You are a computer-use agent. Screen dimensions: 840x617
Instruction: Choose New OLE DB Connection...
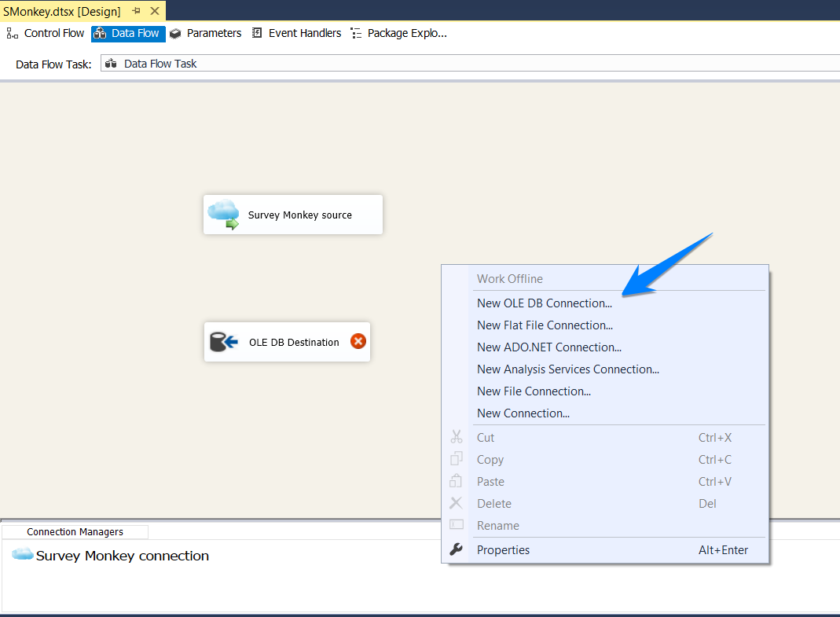coord(618,303)
